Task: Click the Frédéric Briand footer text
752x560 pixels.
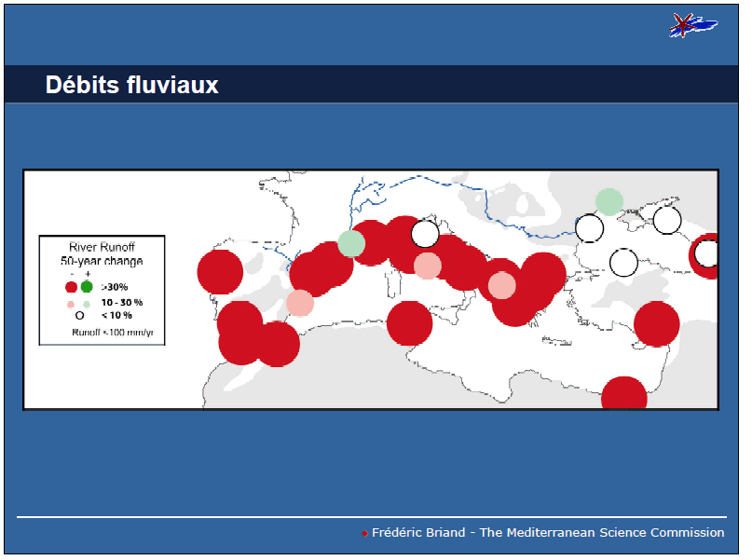Action: click(x=548, y=533)
